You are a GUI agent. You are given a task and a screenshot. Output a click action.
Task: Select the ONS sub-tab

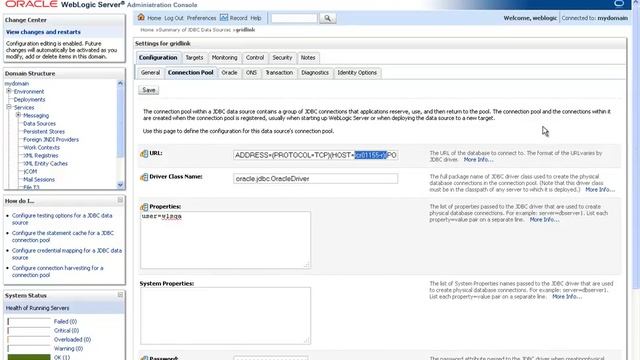click(251, 73)
